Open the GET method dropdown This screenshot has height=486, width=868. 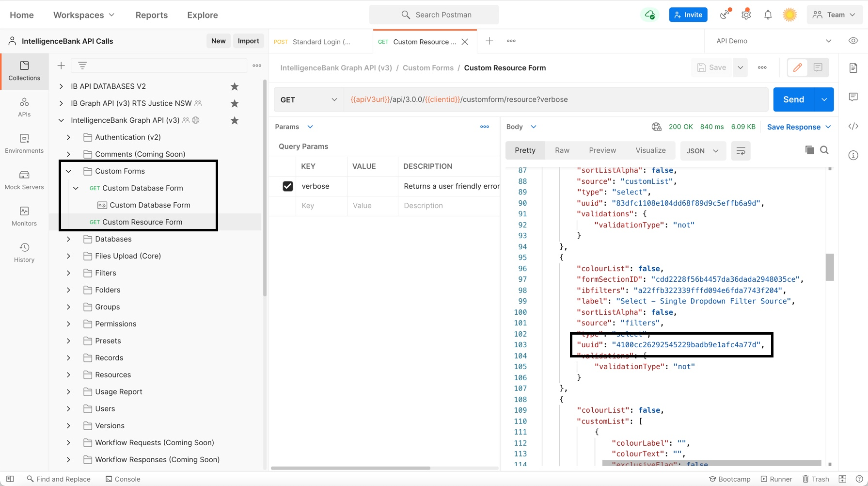(309, 100)
